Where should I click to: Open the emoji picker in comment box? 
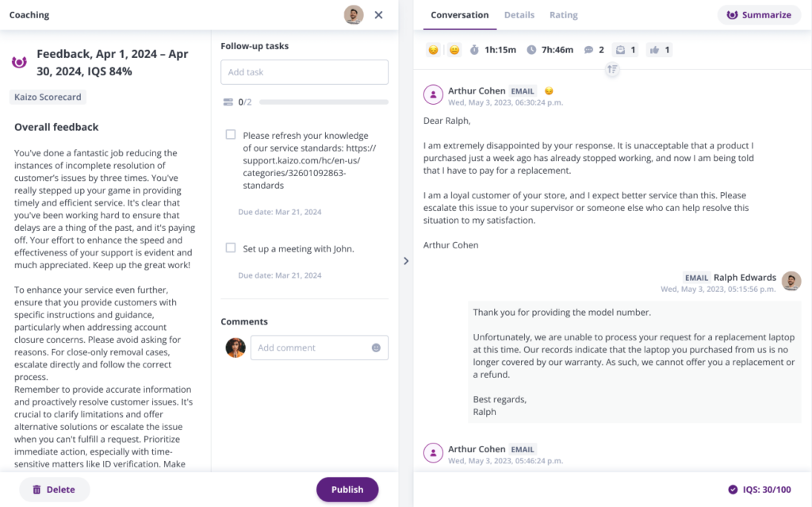[376, 348]
